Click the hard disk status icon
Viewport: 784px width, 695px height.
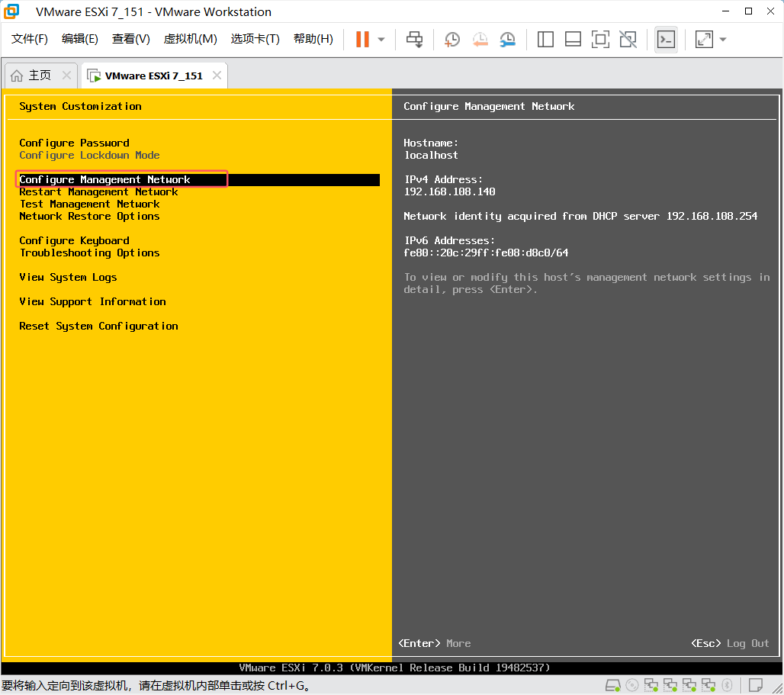613,685
